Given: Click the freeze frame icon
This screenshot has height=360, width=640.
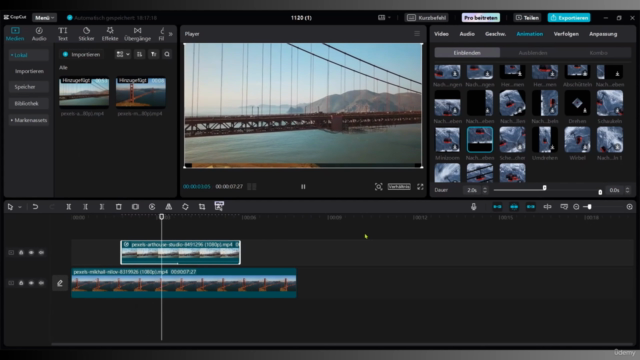Looking at the screenshot, I should (x=135, y=207).
